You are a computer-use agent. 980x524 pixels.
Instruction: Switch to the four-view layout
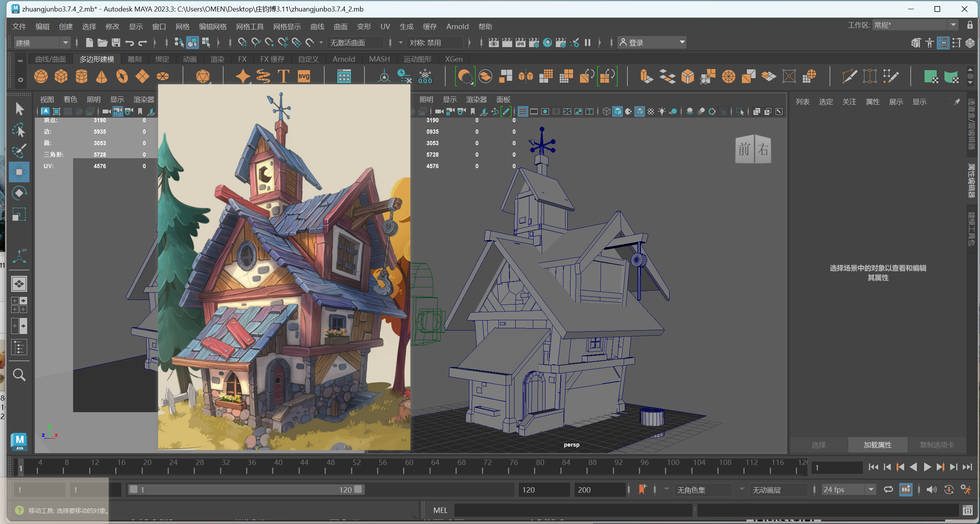tap(19, 305)
